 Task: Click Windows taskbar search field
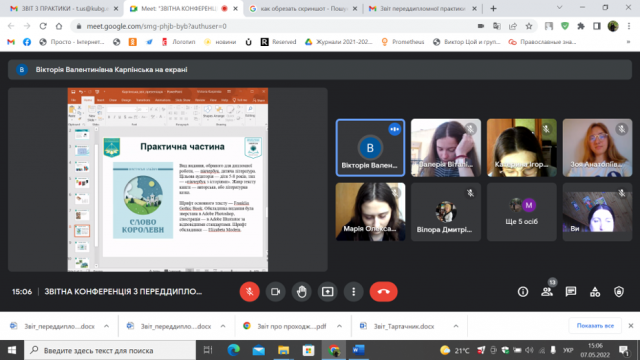pos(110,350)
